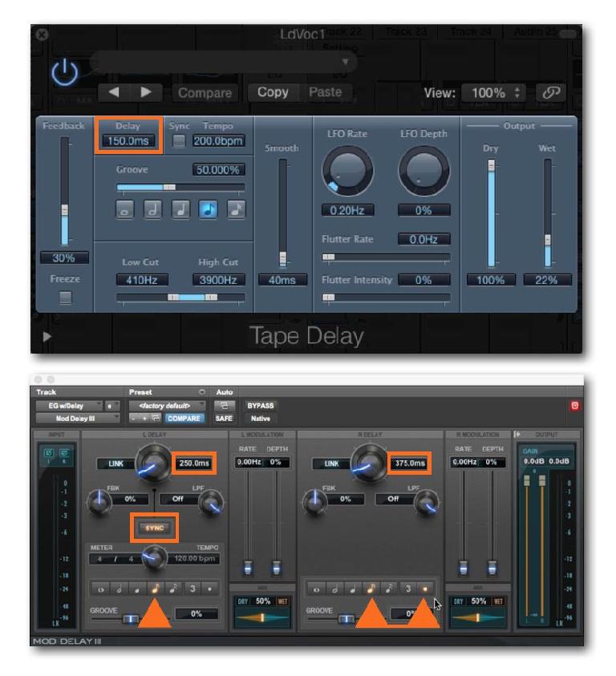Select the R Delay whole note button
The height and width of the screenshot is (676, 616).
(316, 589)
